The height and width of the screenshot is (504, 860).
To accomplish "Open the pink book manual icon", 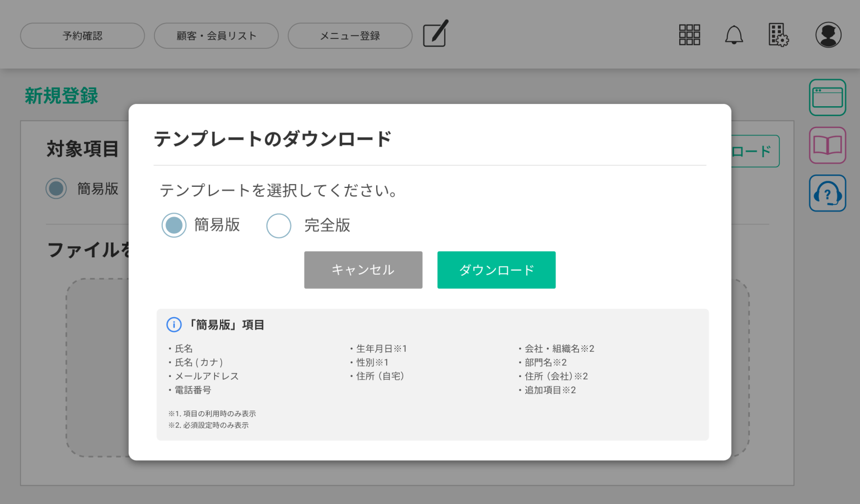I will click(827, 145).
